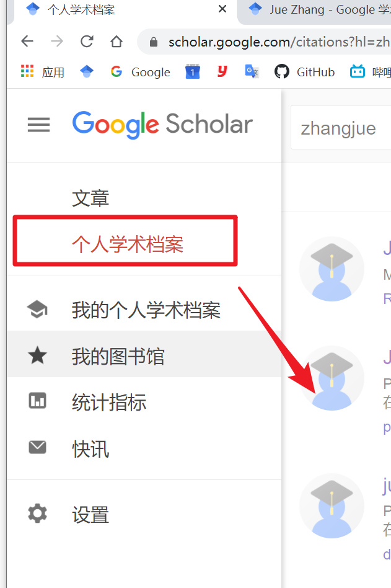This screenshot has width=391, height=588.
Task: Close the 个人学术档案 browser tab
Action: [x=222, y=9]
